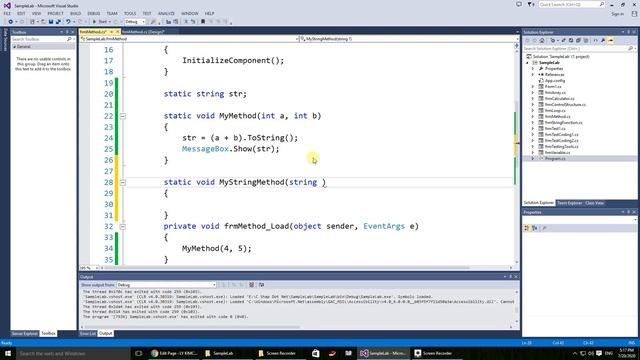Click the Navigate Backward toolbar icon
Image resolution: width=640 pixels, height=360 pixels.
[10, 22]
